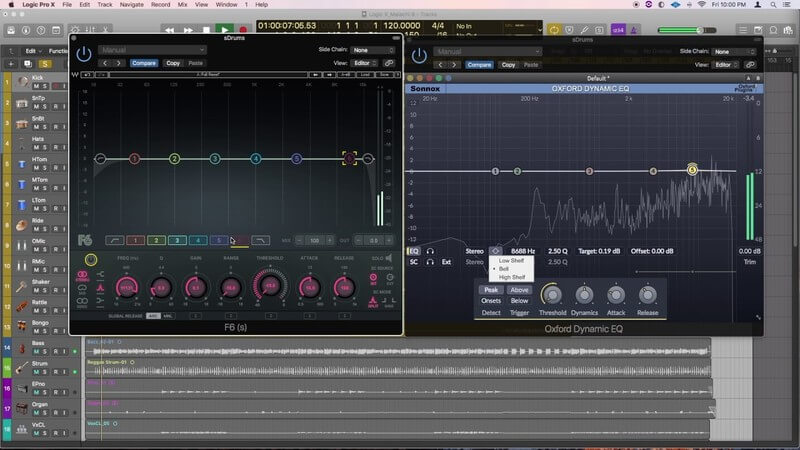Click the F6 mix plus button
Screen dimensions: 800x450
pos(330,240)
